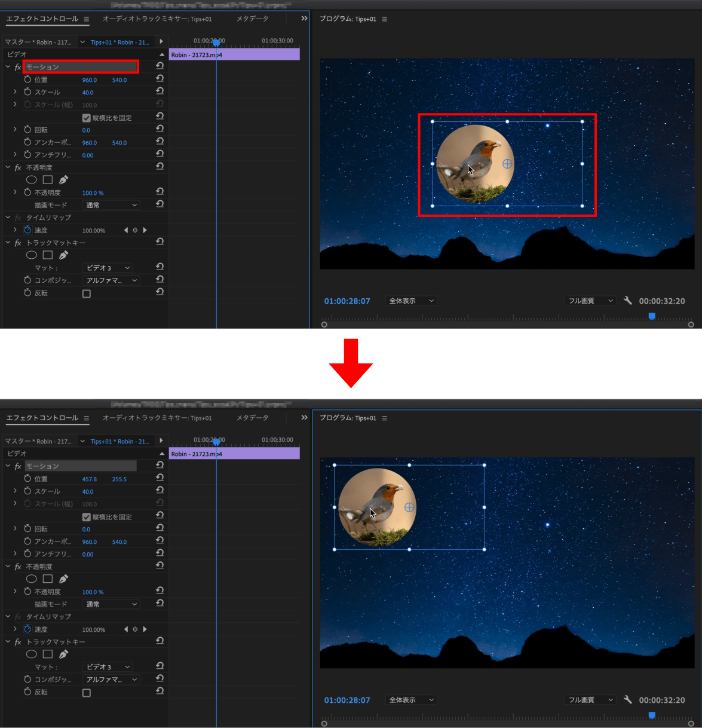The height and width of the screenshot is (728, 702).
Task: Click the ellipse mask tool under 不透明度 in upper panel
Action: click(x=32, y=180)
